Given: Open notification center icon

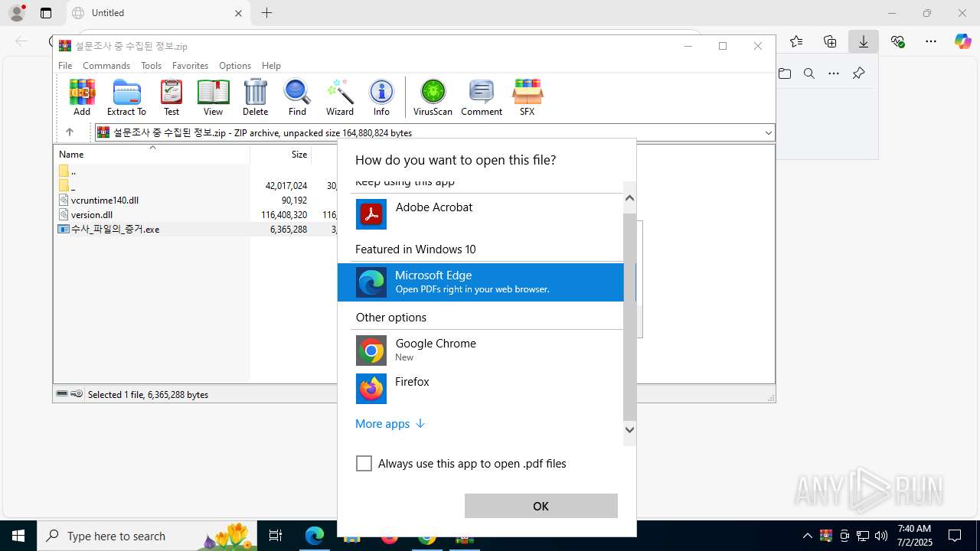Looking at the screenshot, I should tap(955, 536).
